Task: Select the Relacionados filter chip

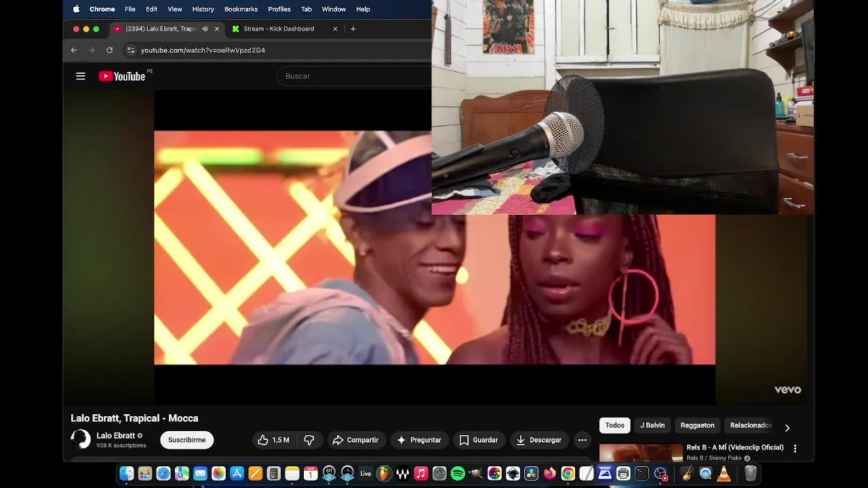Action: (x=751, y=426)
